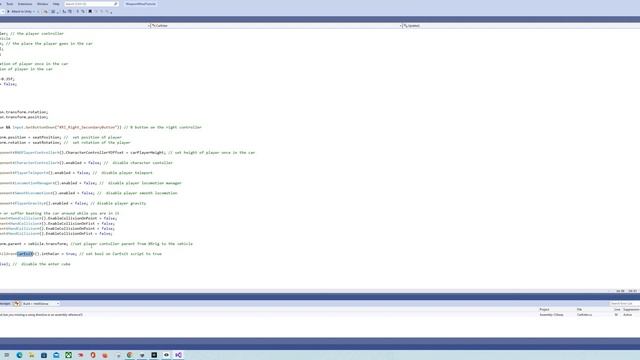Open the Help menu
The image size is (640, 360).
coord(56,4)
